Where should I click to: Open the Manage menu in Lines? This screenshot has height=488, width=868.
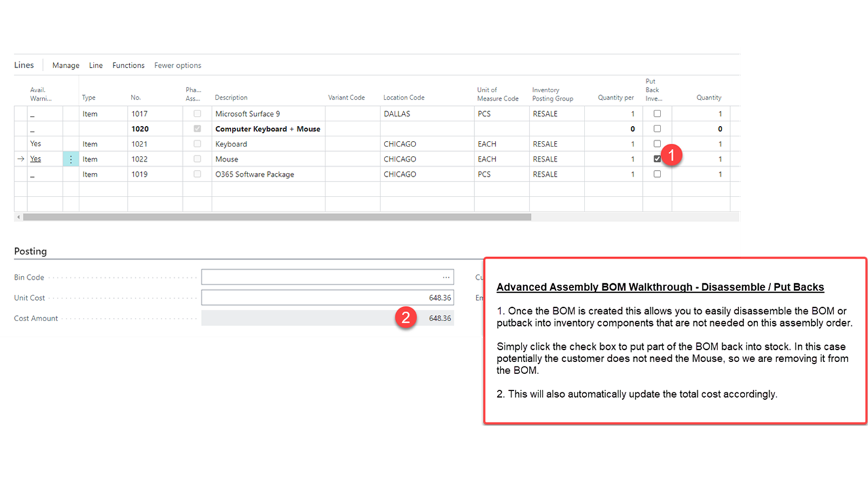coord(66,65)
